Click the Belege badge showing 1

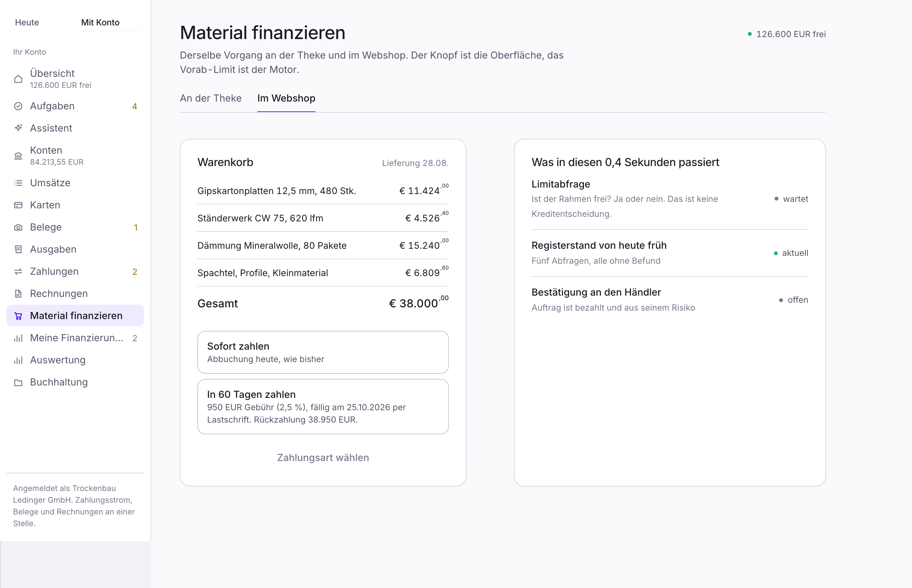[135, 228]
